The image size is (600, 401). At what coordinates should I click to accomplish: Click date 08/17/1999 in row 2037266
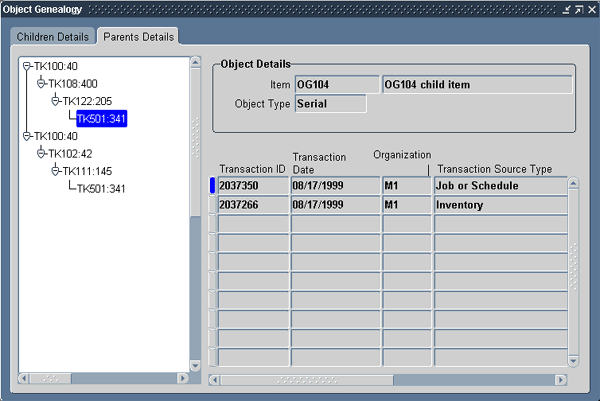click(335, 205)
